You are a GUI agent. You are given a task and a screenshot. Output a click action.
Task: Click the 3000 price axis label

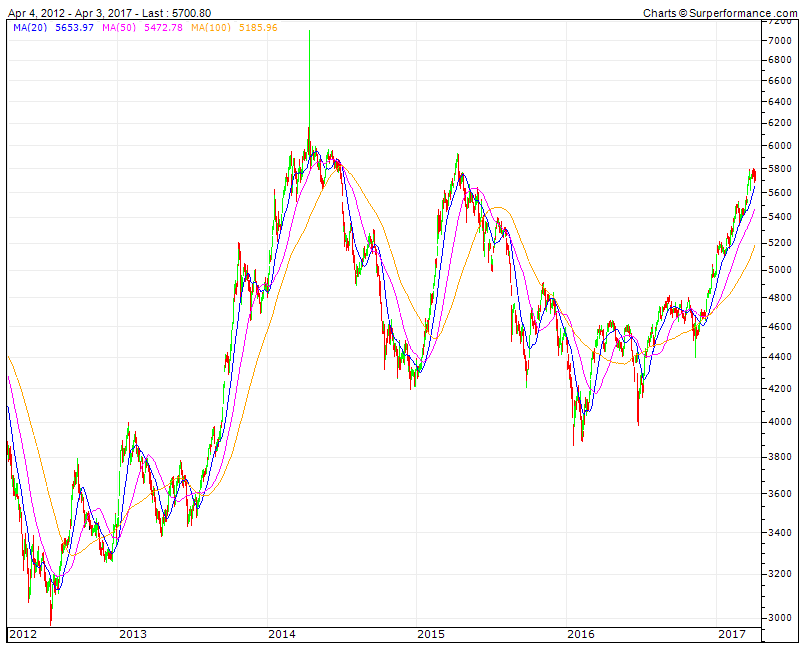tap(780, 618)
